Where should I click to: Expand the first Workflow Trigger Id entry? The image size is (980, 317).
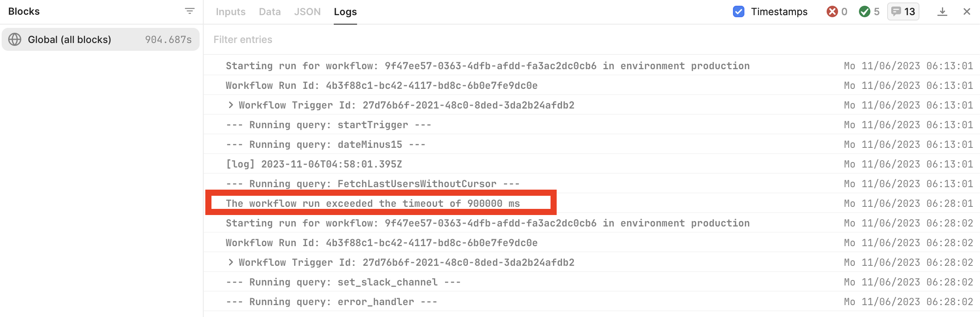point(231,105)
